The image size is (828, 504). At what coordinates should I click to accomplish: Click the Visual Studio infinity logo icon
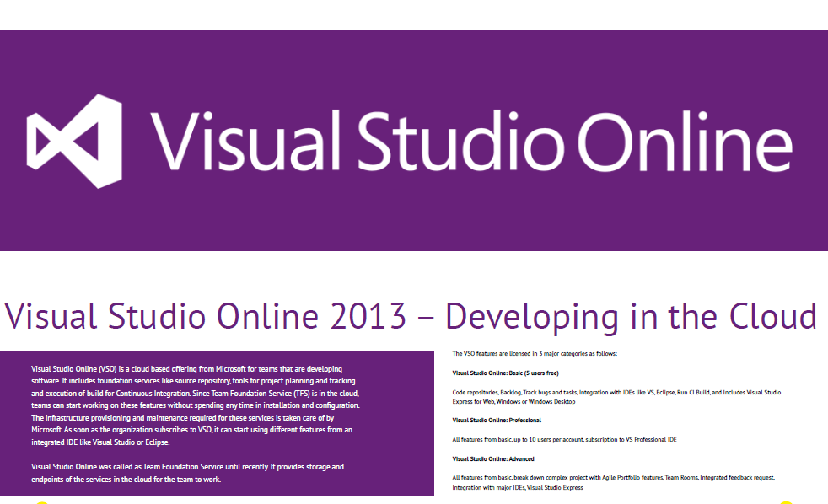point(74,141)
